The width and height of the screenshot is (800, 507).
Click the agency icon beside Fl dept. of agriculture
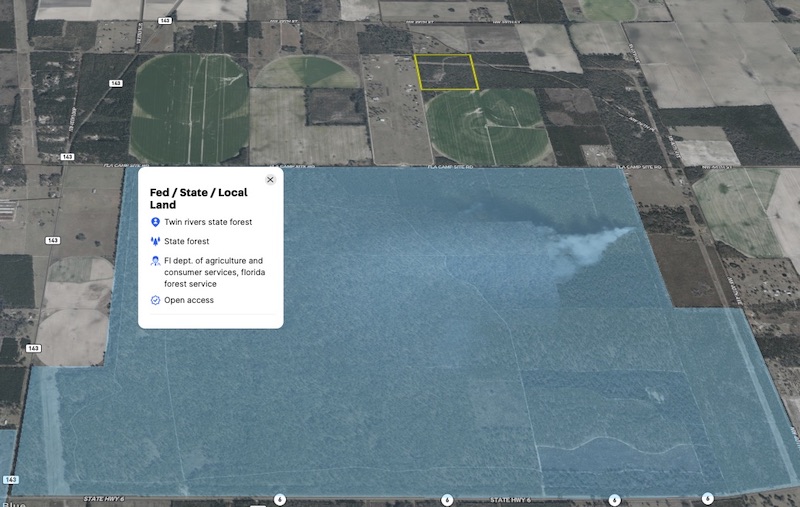[x=155, y=261]
